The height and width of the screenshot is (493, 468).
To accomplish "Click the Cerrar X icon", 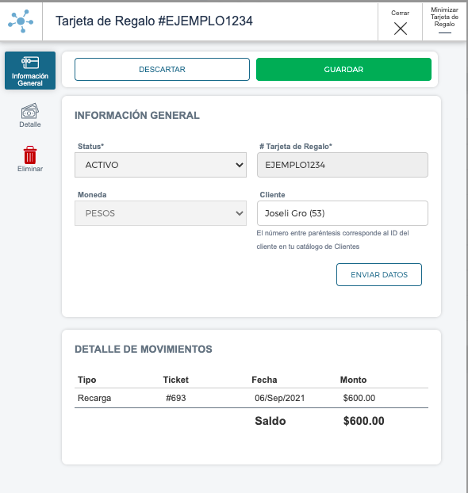I will click(x=400, y=28).
